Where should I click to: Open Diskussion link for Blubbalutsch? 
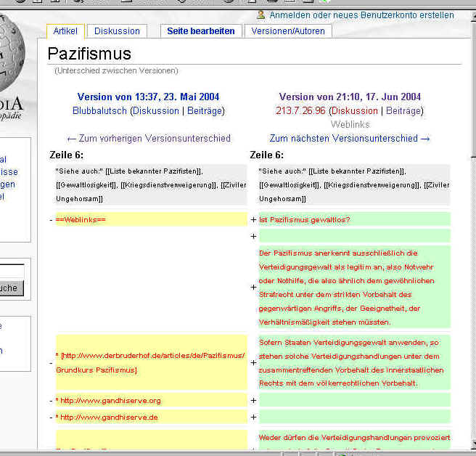(x=155, y=111)
